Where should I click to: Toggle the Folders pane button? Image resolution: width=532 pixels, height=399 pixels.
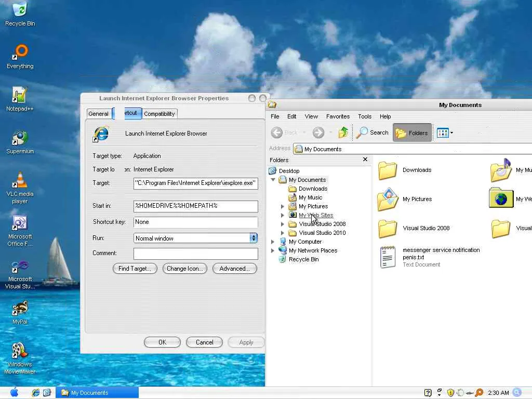(412, 132)
